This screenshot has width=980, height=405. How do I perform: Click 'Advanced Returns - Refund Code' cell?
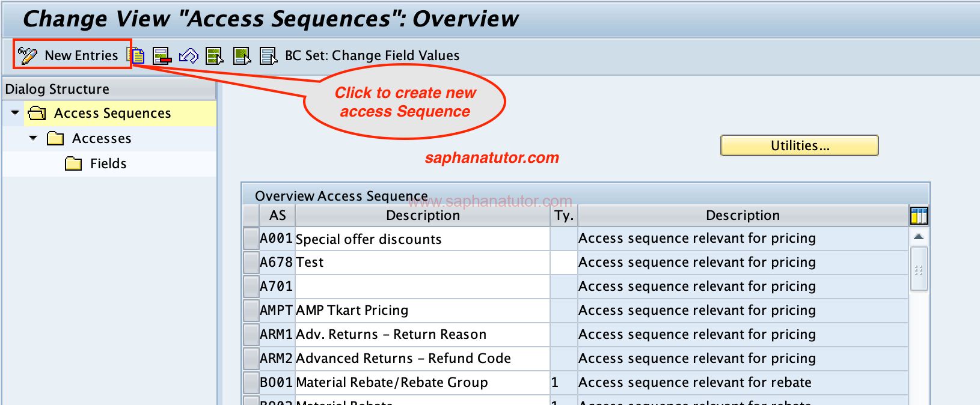tap(423, 359)
